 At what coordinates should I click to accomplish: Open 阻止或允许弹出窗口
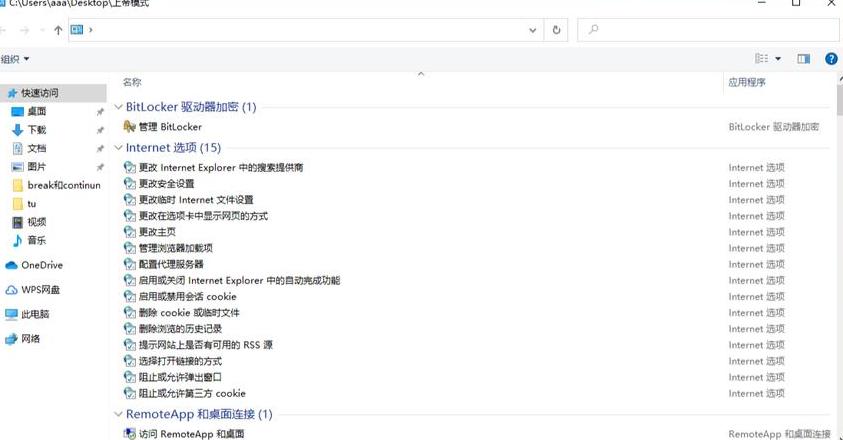pos(180,377)
